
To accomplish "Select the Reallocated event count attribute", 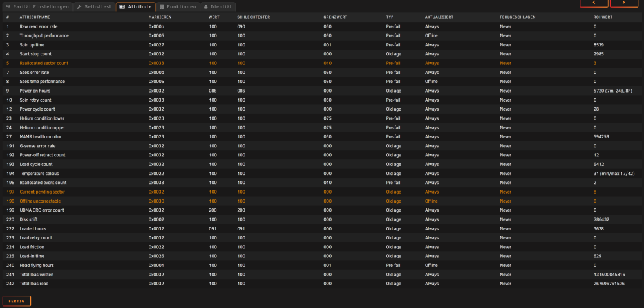I will coord(43,183).
